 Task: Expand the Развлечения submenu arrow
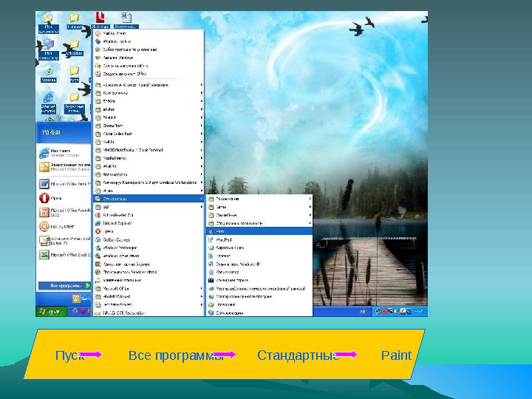coord(310,199)
